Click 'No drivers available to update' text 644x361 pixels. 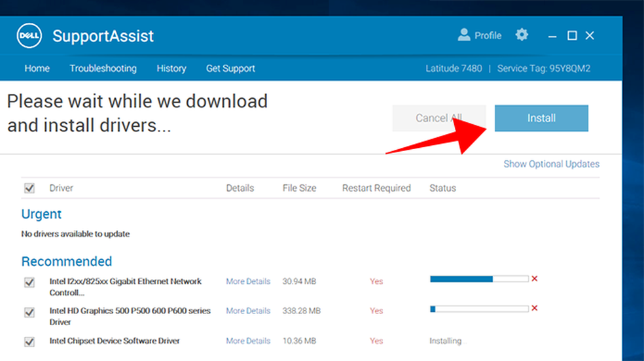tap(75, 234)
